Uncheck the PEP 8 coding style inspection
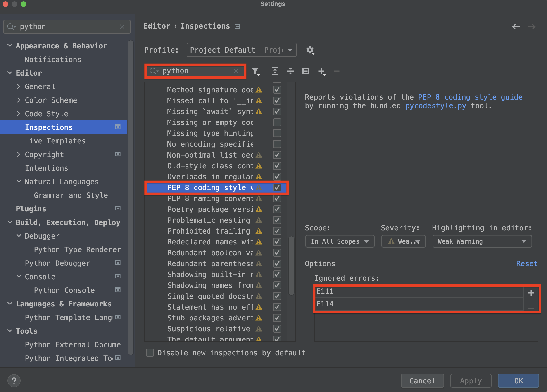 click(277, 187)
